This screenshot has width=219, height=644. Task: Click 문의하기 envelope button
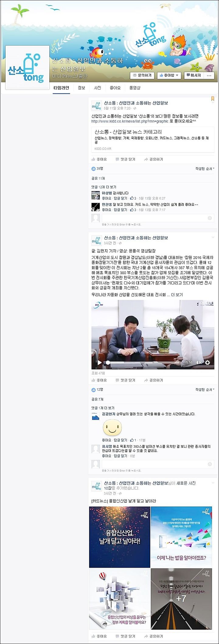tap(142, 75)
